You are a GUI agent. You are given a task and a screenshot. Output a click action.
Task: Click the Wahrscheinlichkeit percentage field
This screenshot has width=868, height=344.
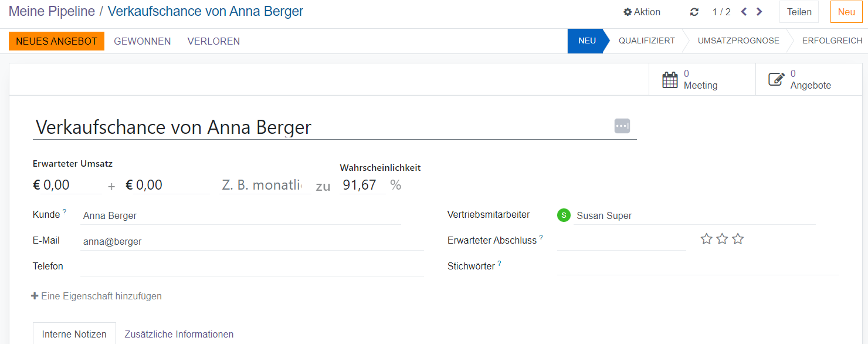pos(361,186)
